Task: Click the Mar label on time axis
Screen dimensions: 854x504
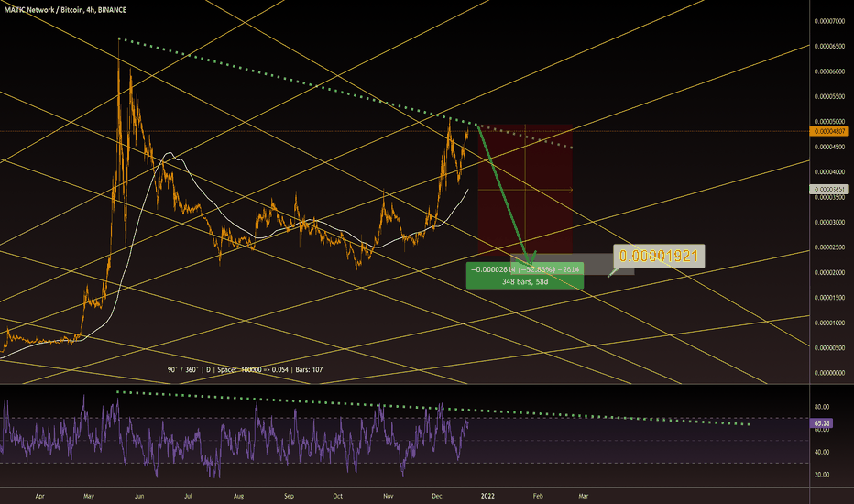Action: point(584,496)
